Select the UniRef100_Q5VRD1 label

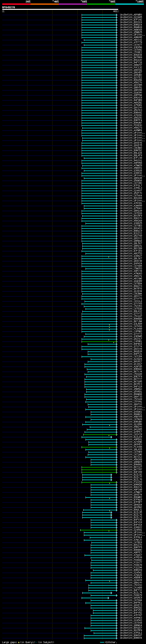[131, 392]
